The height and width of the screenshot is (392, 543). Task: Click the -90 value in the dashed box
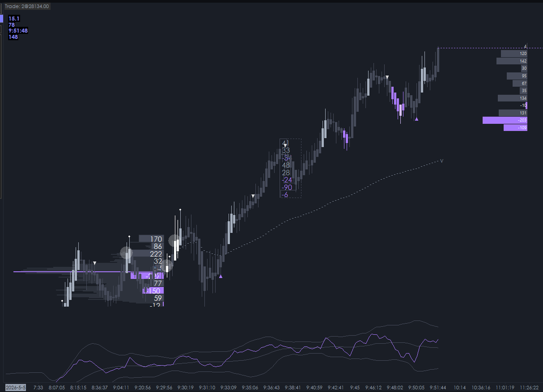point(286,187)
